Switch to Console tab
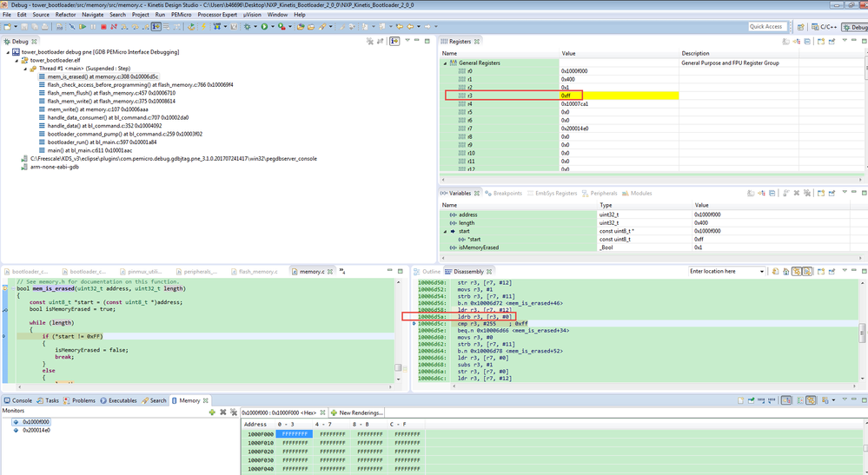This screenshot has height=475, width=868. tap(17, 400)
